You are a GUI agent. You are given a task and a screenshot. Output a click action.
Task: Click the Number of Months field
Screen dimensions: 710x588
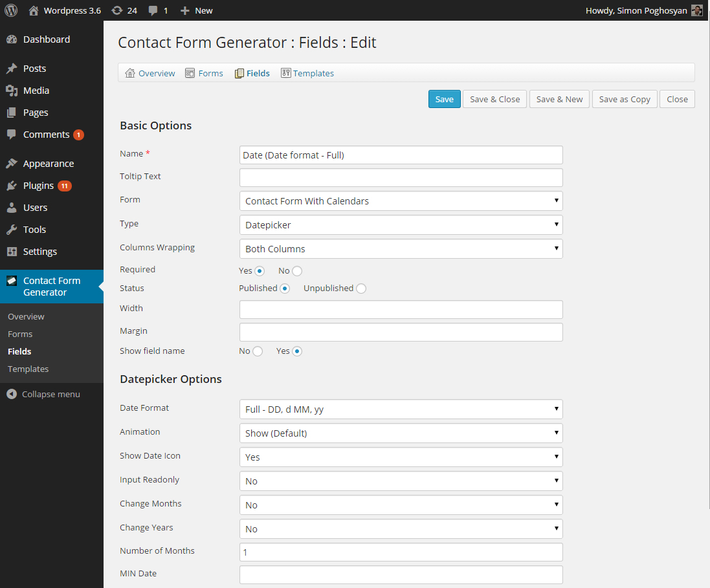(401, 552)
